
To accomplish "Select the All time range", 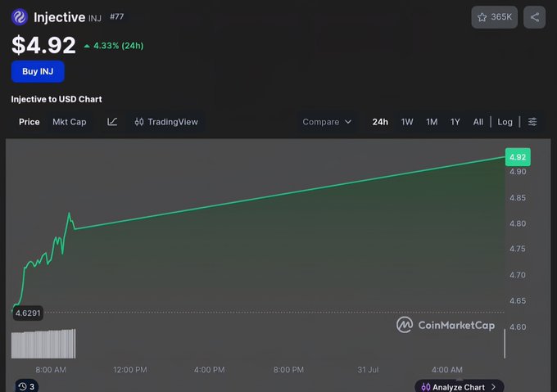I will [478, 122].
